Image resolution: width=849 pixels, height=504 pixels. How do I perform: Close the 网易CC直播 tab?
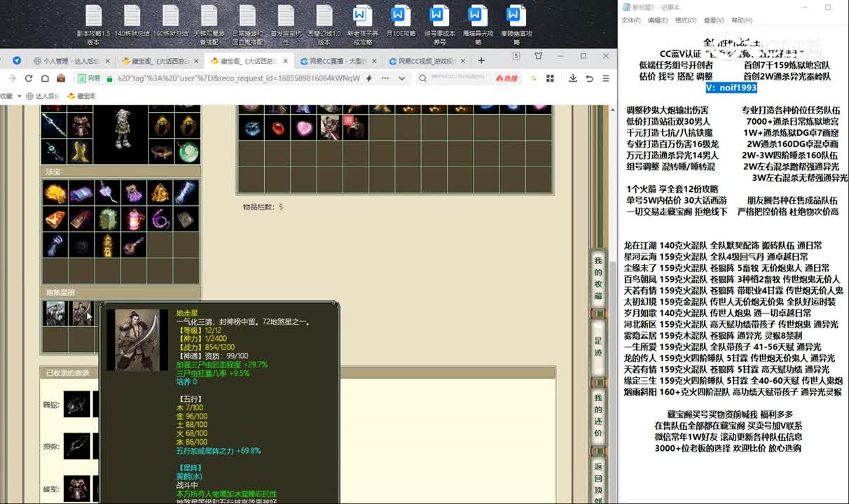[375, 61]
